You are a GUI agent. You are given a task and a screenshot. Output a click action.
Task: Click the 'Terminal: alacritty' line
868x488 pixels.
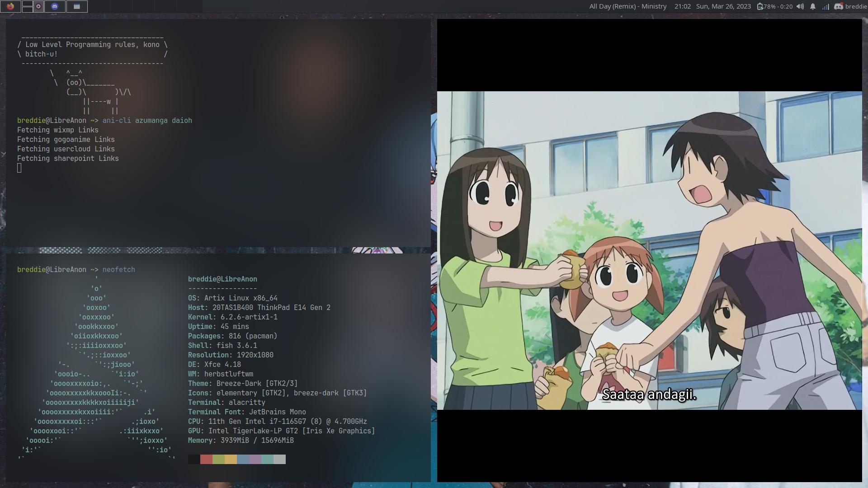coord(226,403)
